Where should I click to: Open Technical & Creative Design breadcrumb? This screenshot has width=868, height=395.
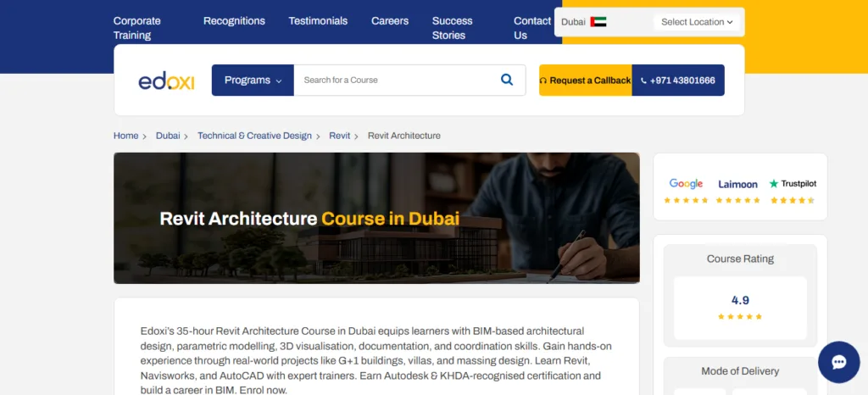254,136
